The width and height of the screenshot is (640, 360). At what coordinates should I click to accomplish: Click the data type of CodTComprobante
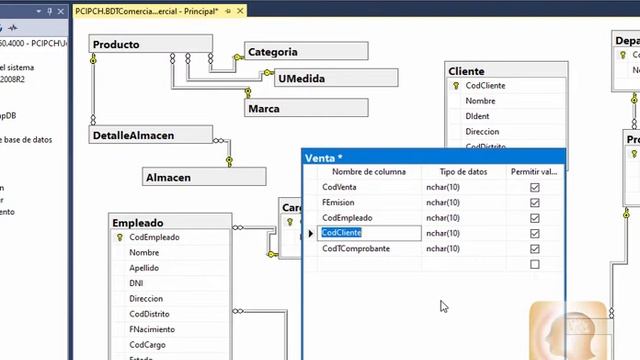click(x=464, y=249)
